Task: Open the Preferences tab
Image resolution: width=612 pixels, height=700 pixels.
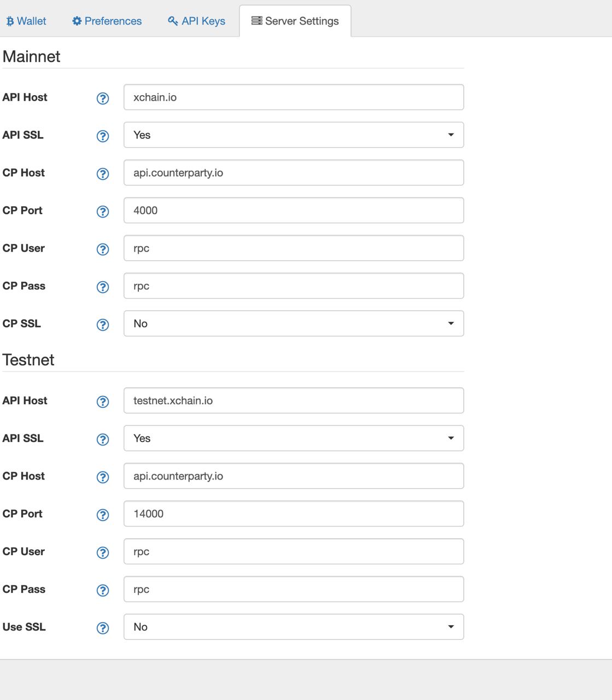Action: point(107,21)
